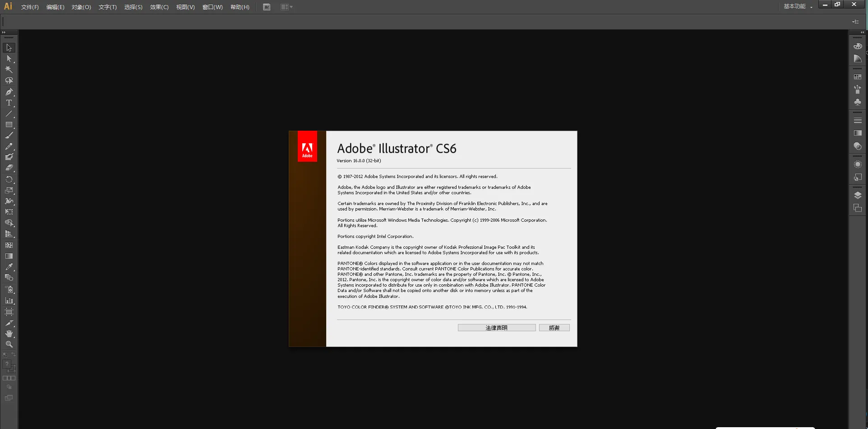Pick the Perspective Grid tool
Viewport: 868px width, 429px height.
(9, 234)
